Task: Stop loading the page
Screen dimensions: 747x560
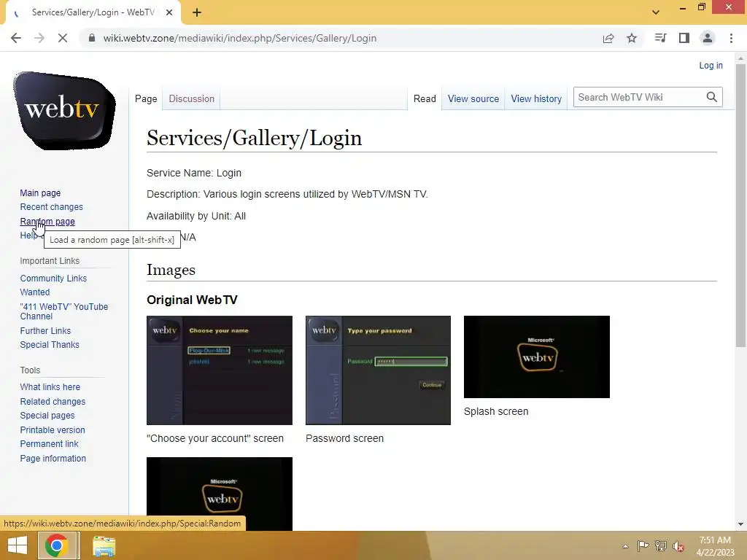Action: point(63,38)
